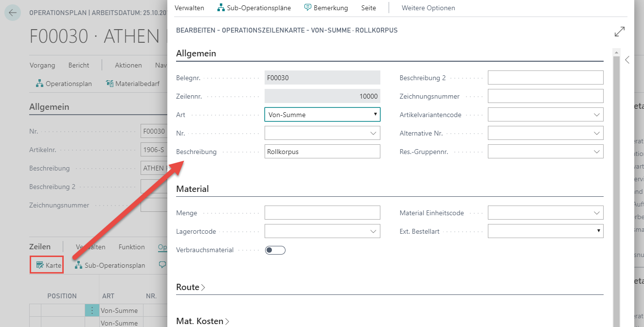The width and height of the screenshot is (644, 327).
Task: Collapse the side pane chevron
Action: pos(627,60)
